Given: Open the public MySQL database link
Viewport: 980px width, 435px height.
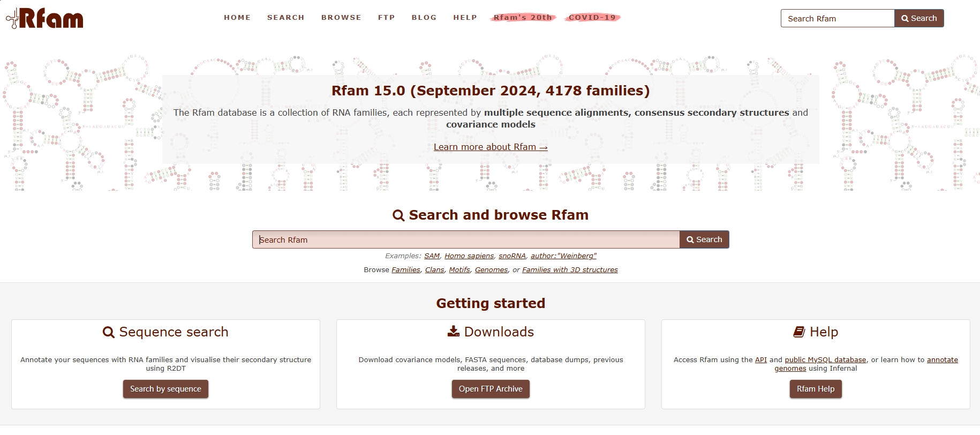Looking at the screenshot, I should click(825, 360).
